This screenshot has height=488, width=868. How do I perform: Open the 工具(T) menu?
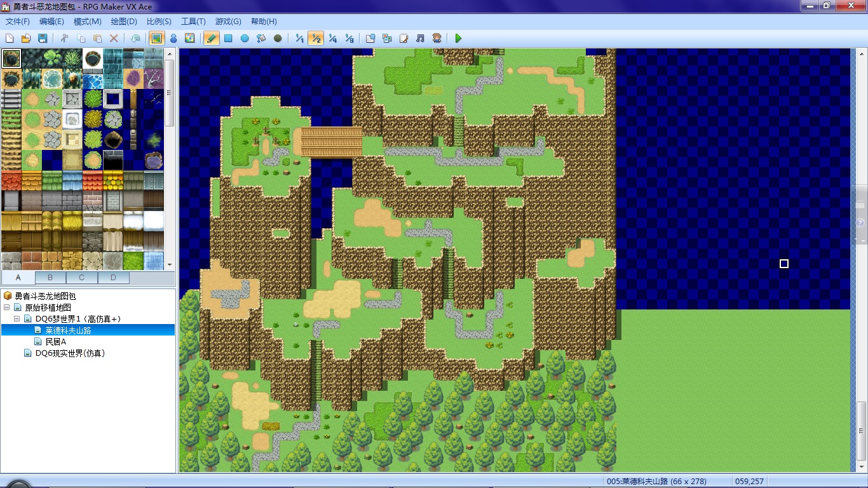(x=193, y=22)
